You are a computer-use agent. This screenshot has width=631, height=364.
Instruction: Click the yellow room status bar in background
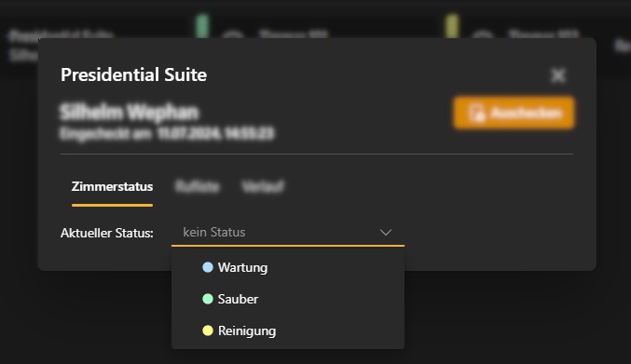452,26
